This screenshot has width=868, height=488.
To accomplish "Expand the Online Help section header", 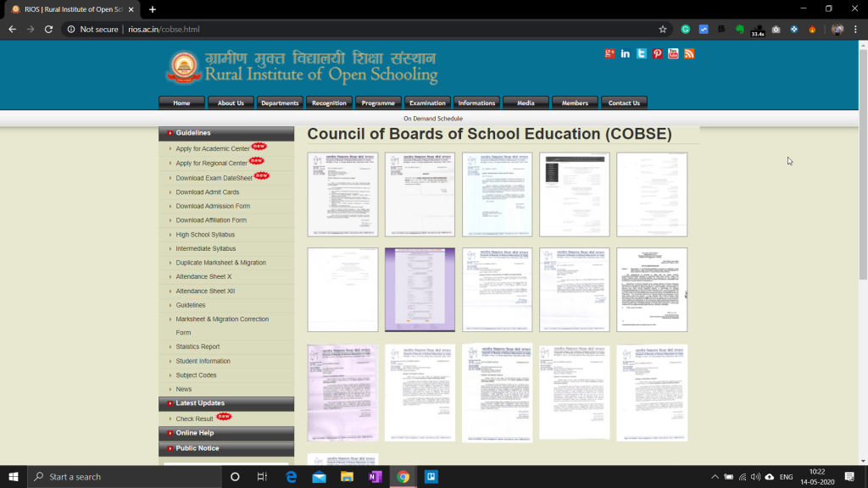I will [226, 433].
